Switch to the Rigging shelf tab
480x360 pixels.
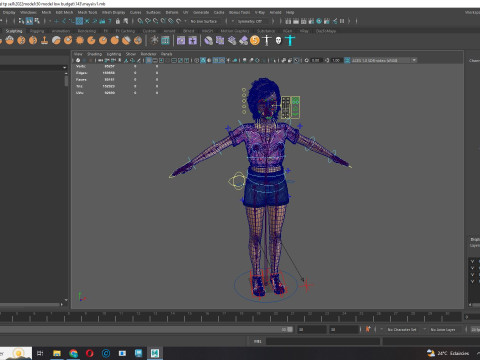[x=37, y=31]
